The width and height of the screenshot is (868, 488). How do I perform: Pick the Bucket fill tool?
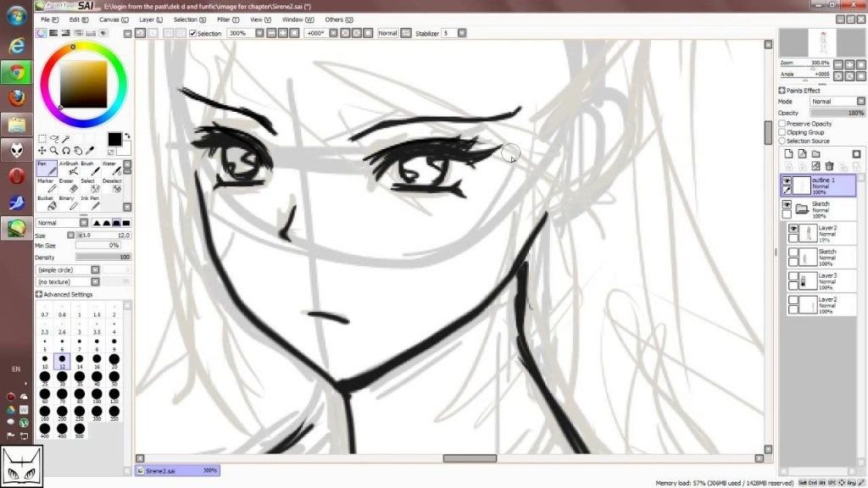(47, 202)
